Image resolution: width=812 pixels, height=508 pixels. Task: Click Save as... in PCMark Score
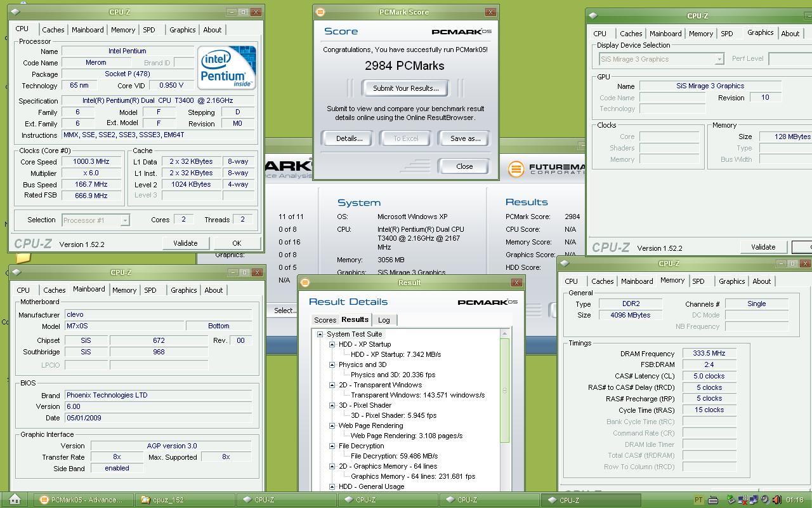[x=465, y=138]
